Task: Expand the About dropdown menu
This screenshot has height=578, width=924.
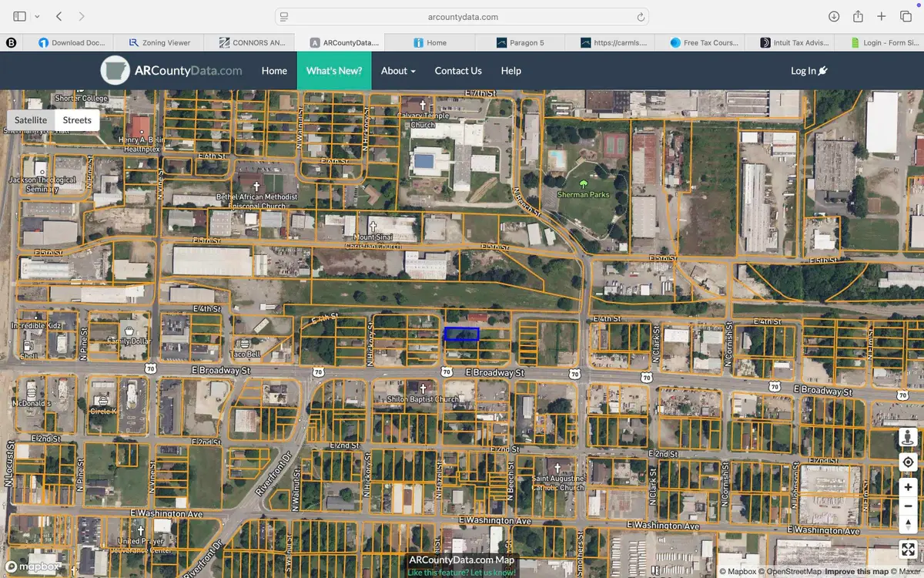Action: [x=398, y=70]
